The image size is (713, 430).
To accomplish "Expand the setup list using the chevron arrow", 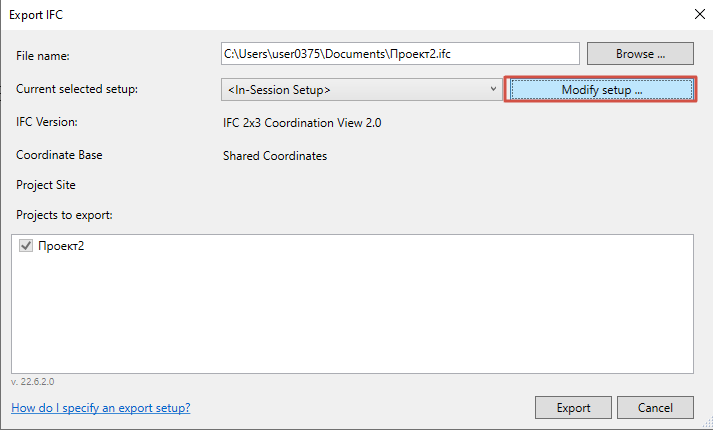I will coord(493,90).
